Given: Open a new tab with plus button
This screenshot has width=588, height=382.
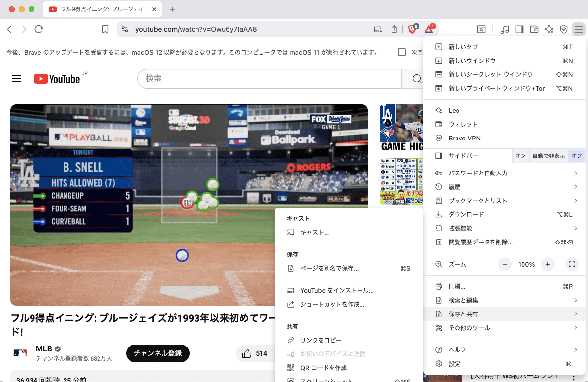Looking at the screenshot, I should point(172,9).
